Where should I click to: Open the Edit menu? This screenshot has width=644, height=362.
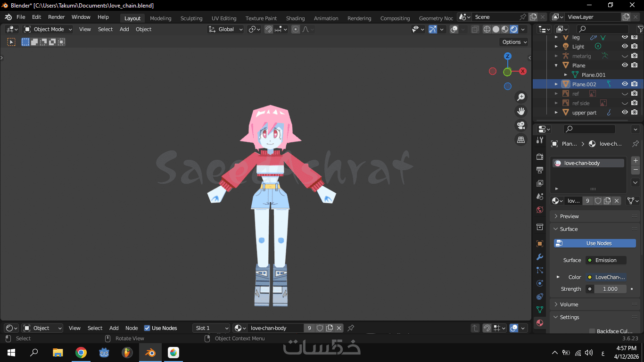tap(37, 17)
